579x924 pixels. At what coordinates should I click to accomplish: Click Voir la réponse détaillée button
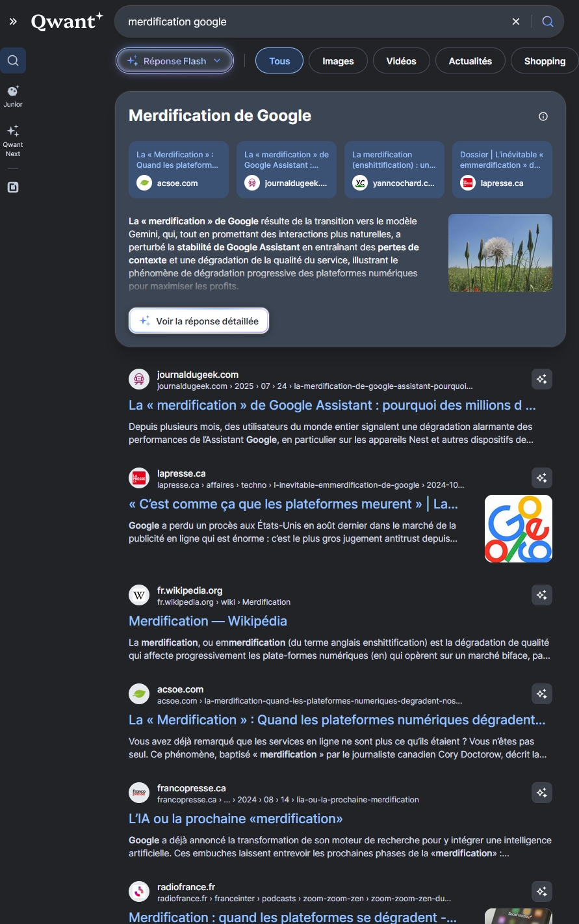pos(199,321)
